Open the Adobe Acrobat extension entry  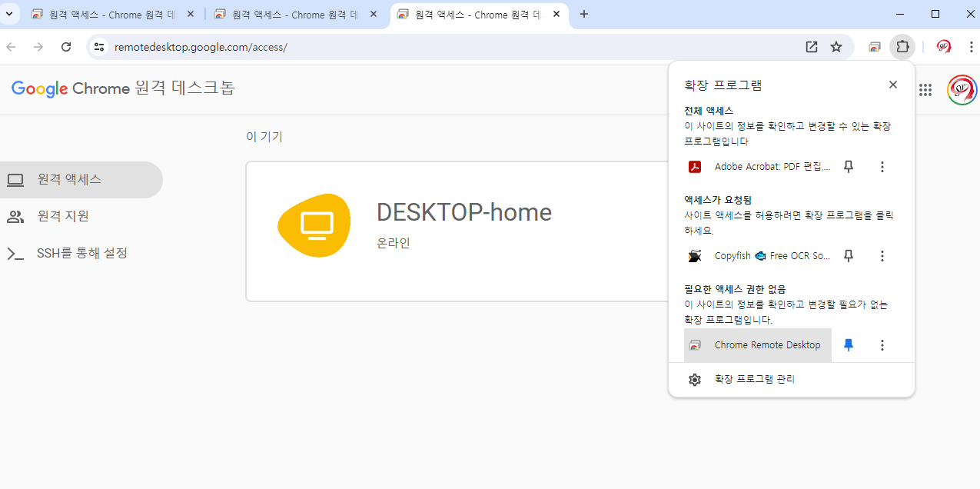(x=758, y=167)
